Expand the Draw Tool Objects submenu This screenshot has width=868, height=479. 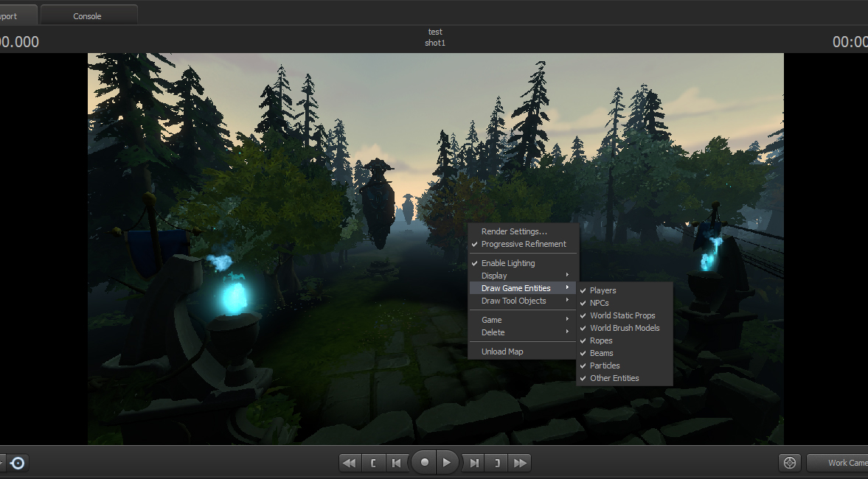pos(523,301)
